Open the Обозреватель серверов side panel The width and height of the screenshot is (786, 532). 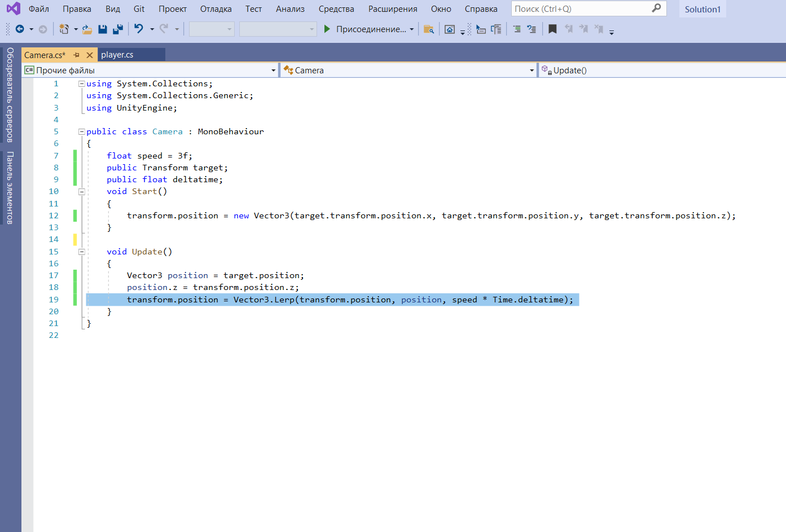10,95
